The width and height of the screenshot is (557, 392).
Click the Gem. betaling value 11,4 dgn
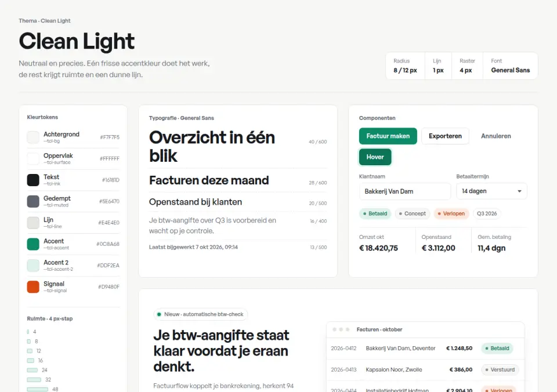point(491,248)
